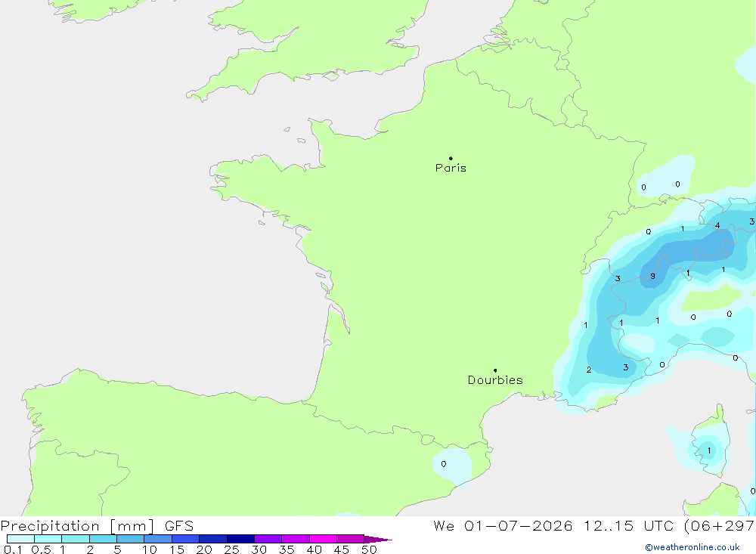756x554 pixels.
Task: Pick the 0.1–0.5 mm legend swatch
Action: [x=20, y=539]
